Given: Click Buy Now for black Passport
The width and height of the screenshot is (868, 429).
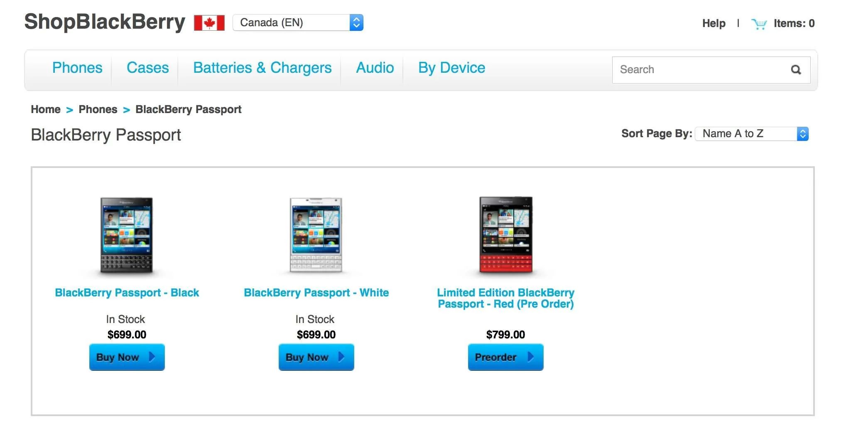Looking at the screenshot, I should point(127,357).
